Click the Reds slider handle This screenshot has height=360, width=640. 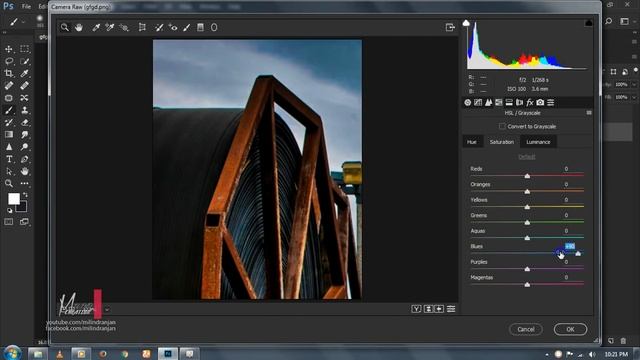click(x=527, y=176)
